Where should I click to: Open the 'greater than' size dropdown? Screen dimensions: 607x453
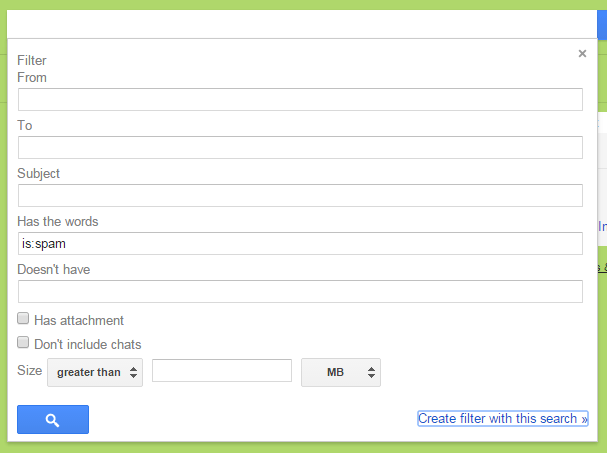pos(95,372)
